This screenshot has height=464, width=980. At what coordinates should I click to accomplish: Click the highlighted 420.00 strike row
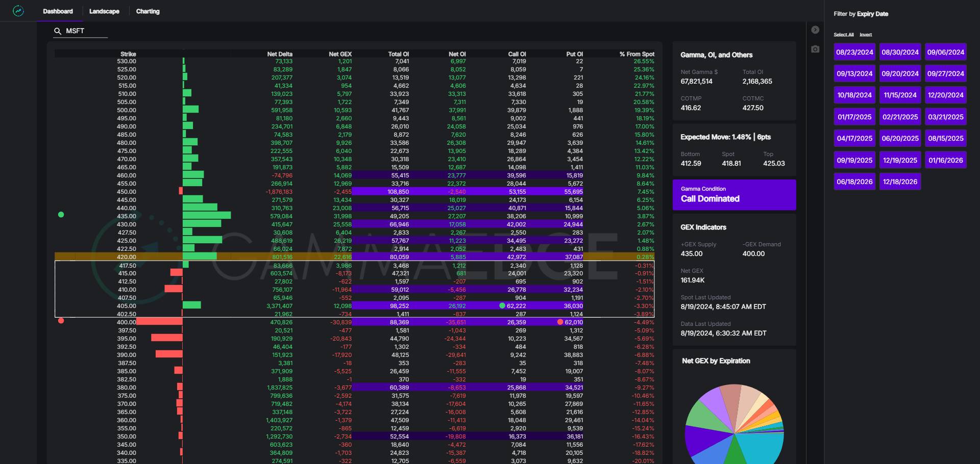tap(354, 257)
